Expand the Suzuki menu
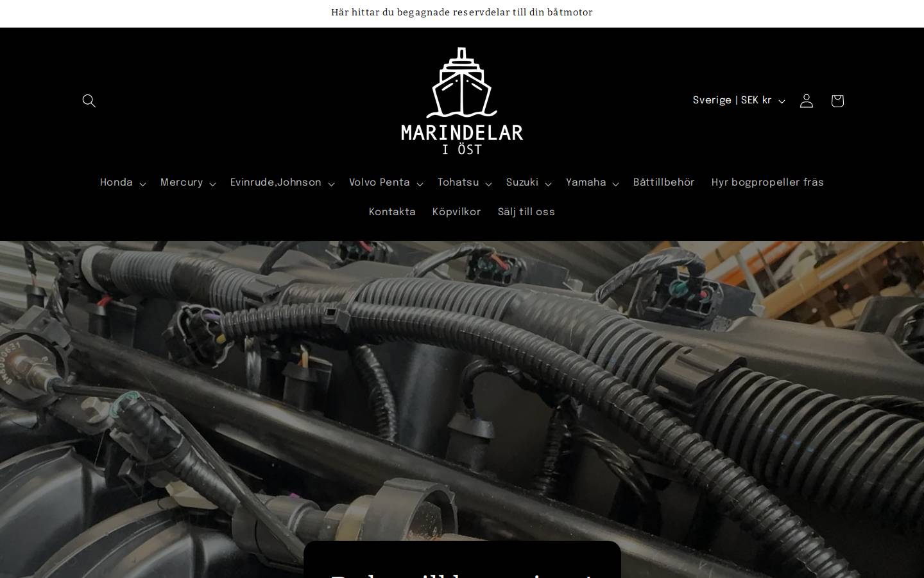 tap(529, 183)
